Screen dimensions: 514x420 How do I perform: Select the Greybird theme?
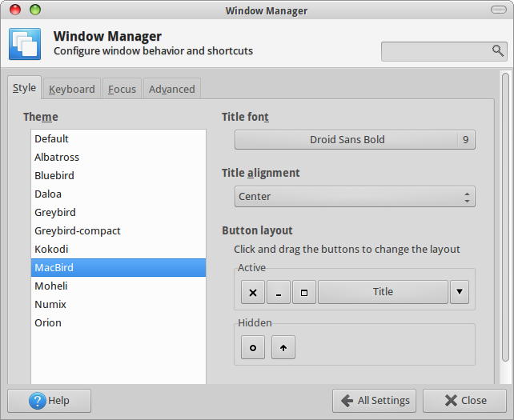click(118, 212)
